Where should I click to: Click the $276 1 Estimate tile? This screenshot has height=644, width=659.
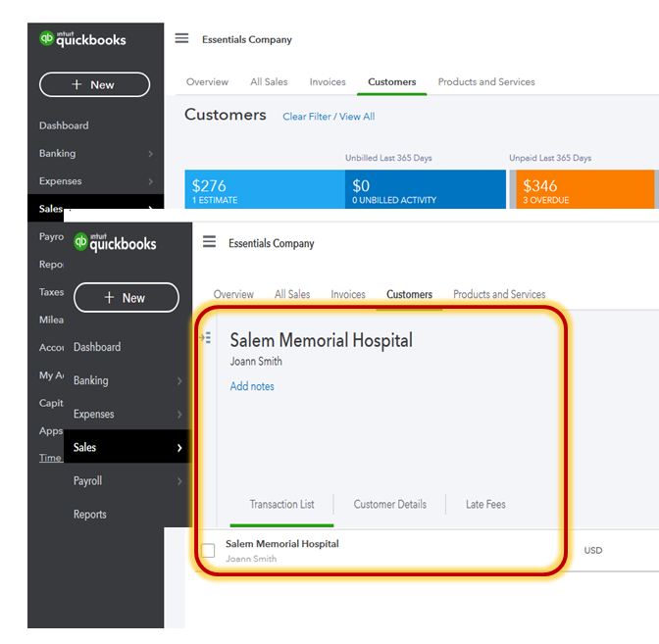(x=265, y=189)
